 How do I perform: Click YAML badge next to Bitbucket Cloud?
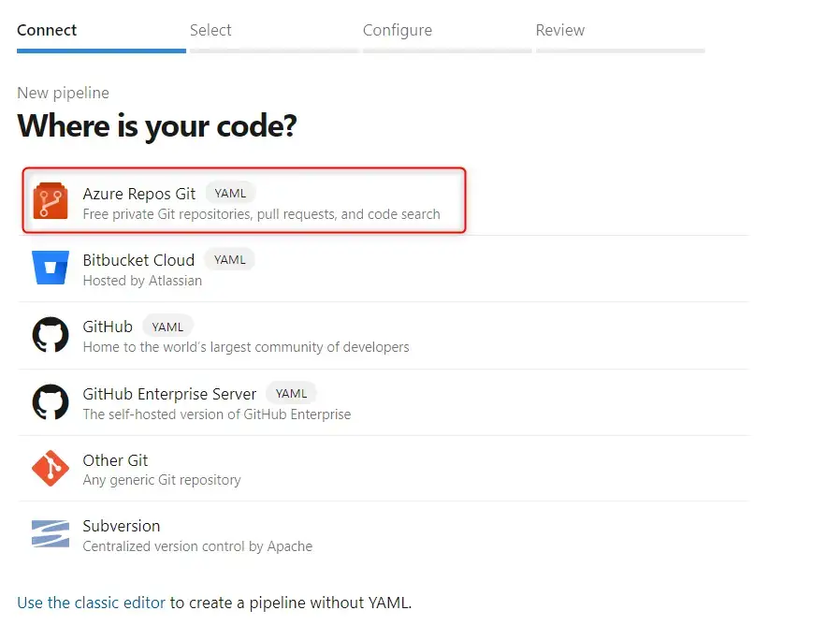230,260
